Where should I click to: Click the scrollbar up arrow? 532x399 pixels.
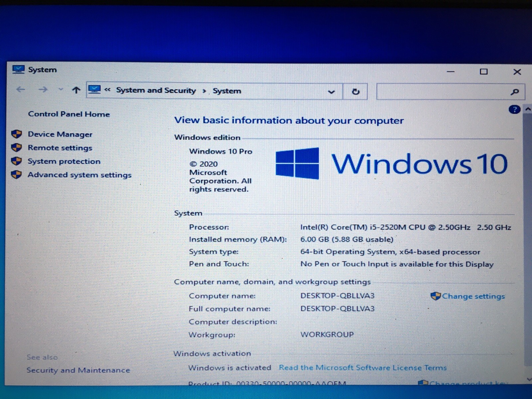point(528,109)
